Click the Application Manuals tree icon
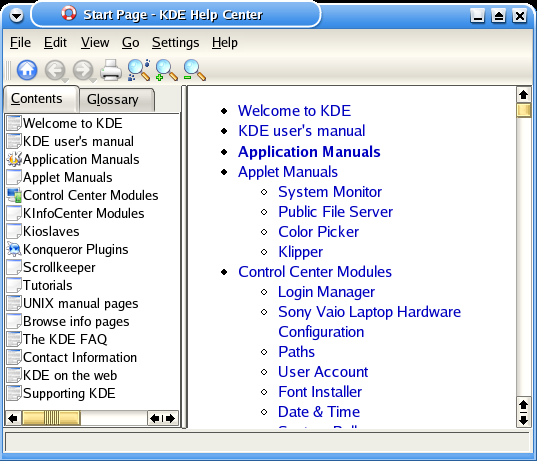 (14, 159)
